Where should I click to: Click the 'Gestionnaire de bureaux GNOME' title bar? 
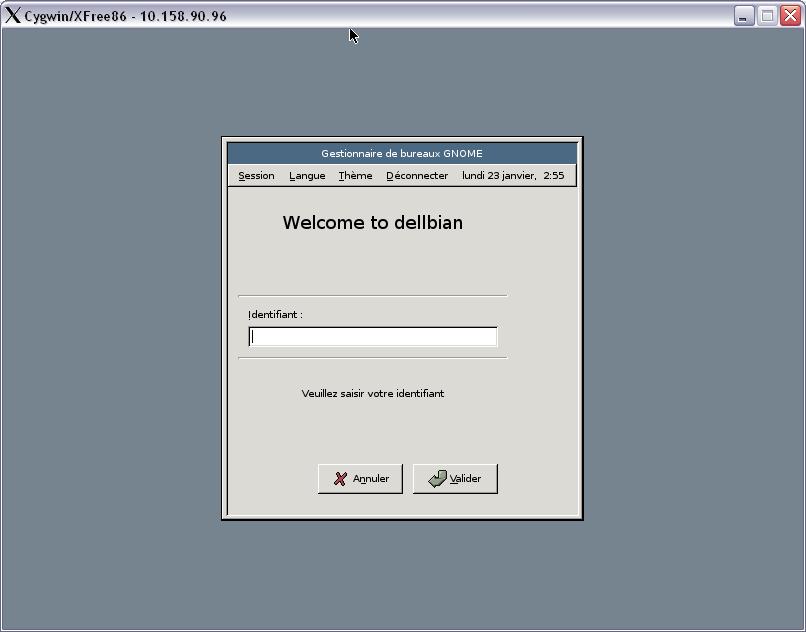pyautogui.click(x=402, y=153)
